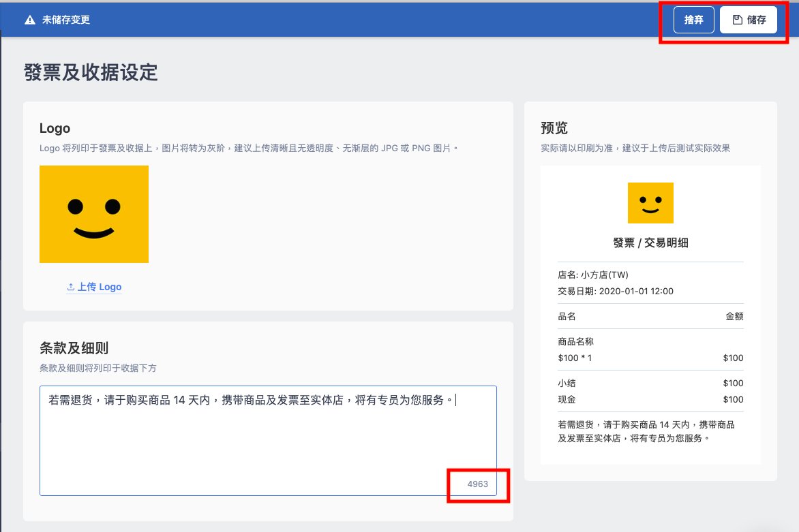799x532 pixels.
Task: Click the unsaved changes warning triangle icon
Action: (30, 20)
